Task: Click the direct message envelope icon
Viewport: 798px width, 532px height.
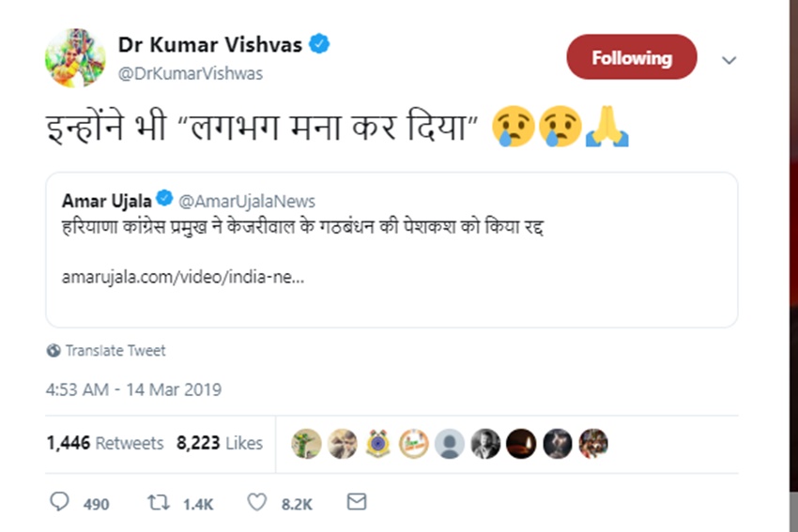Action: point(356,503)
